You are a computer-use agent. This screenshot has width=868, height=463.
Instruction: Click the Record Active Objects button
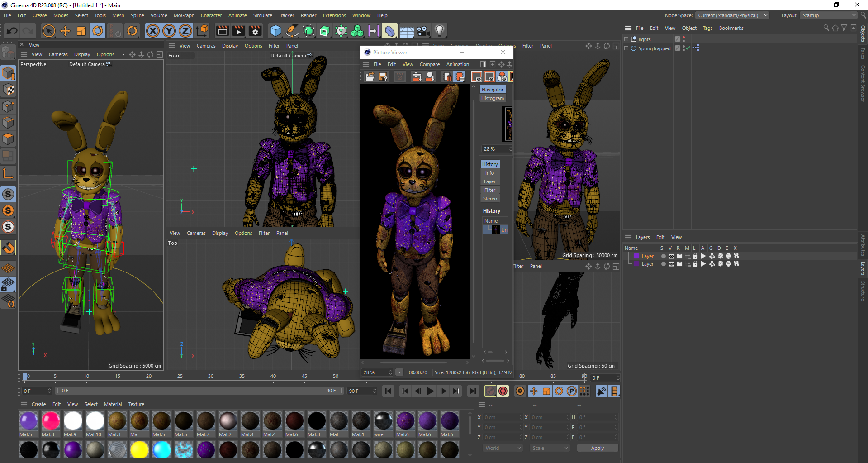[x=490, y=391]
